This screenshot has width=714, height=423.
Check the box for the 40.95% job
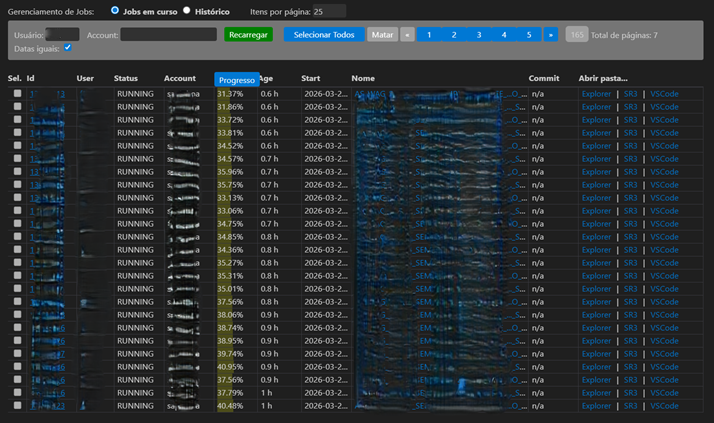[x=17, y=366]
